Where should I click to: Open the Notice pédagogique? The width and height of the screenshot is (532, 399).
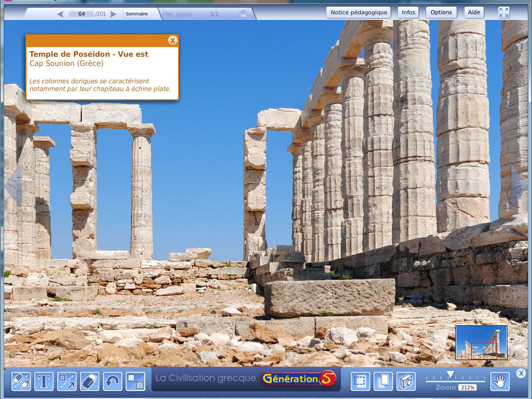click(x=358, y=12)
